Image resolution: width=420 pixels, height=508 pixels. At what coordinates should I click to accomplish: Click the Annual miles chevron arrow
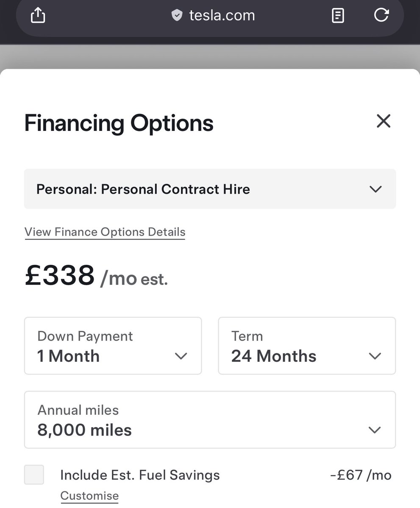375,430
